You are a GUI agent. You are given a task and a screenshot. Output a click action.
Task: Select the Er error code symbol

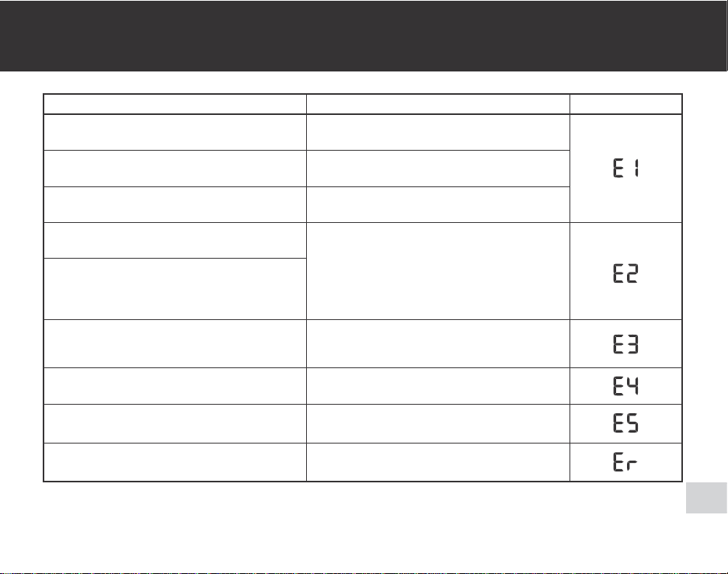tap(625, 462)
